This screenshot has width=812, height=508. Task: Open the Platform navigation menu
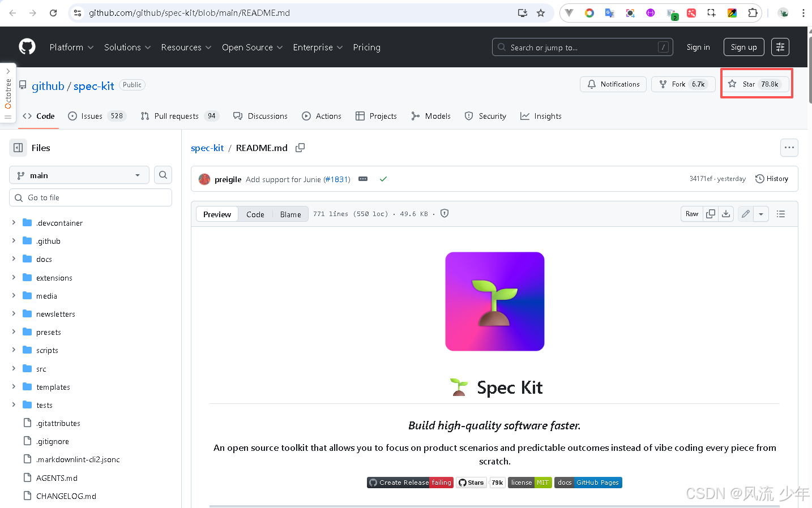[x=71, y=48]
